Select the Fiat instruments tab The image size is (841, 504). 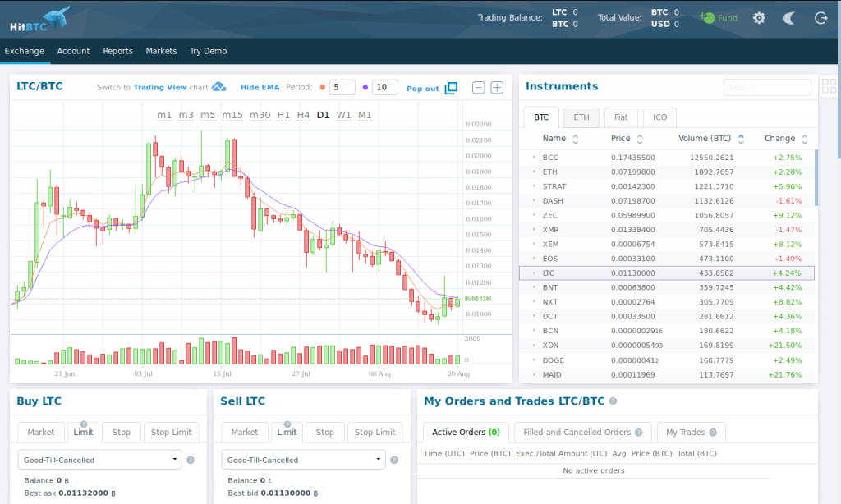[x=621, y=117]
